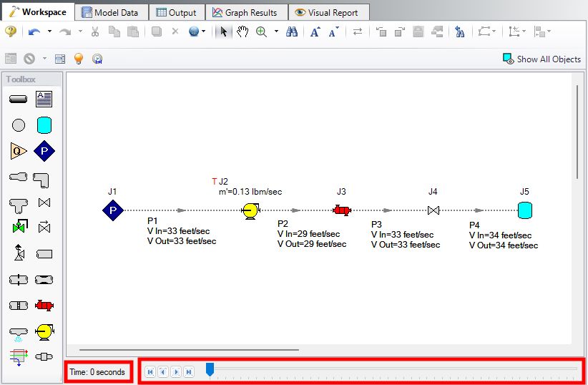Undo the last action

pos(34,32)
